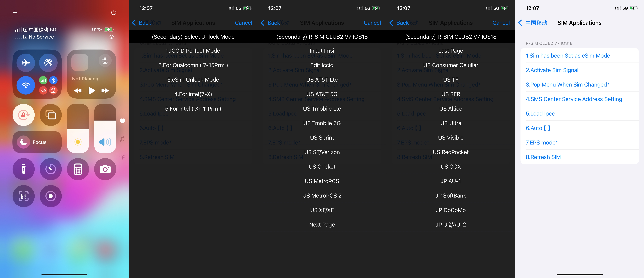Viewport: 644px width, 278px height.
Task: Select 4.For intel(7-X)
Action: click(193, 94)
